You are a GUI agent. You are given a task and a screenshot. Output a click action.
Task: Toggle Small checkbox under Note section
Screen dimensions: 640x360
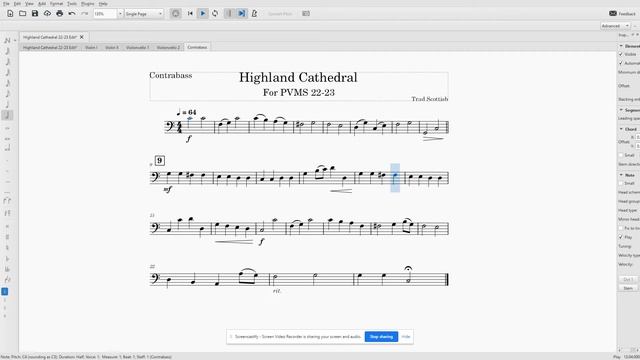[x=621, y=183]
